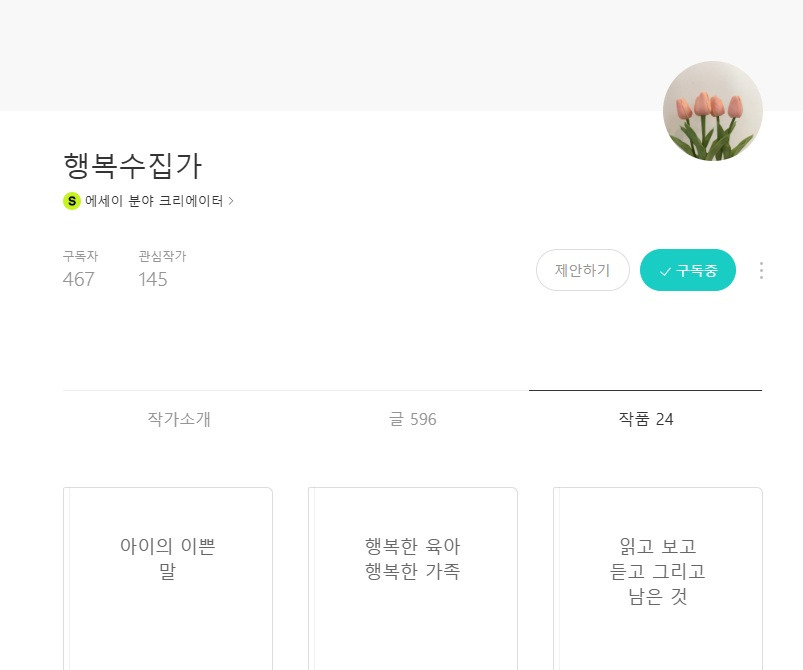Expand the chevron beside 에세이 분야 크리에이터
The width and height of the screenshot is (803, 670).
pyautogui.click(x=231, y=201)
